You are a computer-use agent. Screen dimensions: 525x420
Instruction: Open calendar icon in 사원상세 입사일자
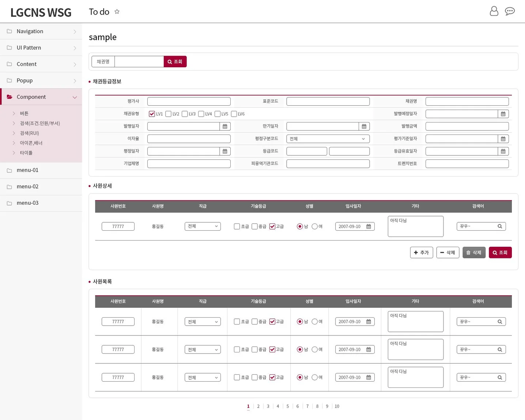(x=369, y=227)
